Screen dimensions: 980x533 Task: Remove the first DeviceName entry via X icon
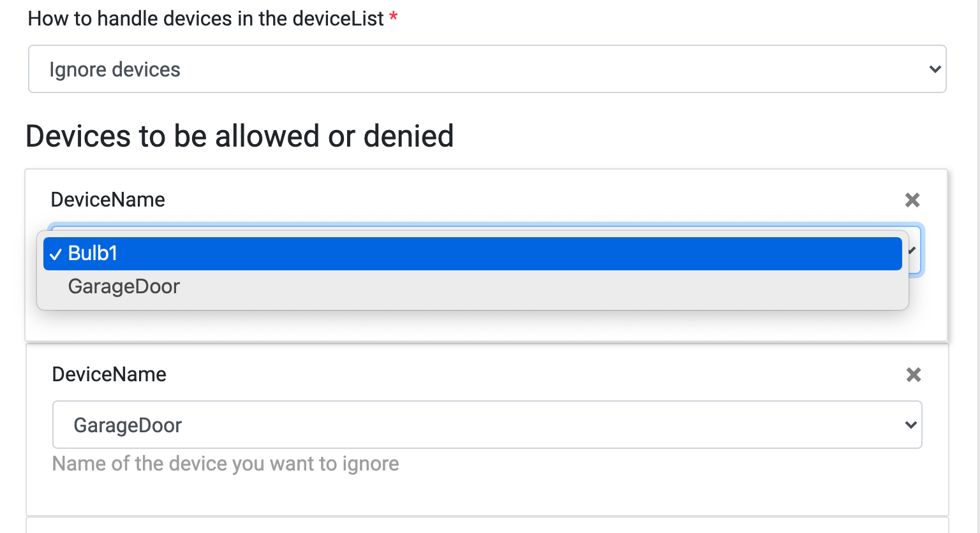tap(912, 200)
